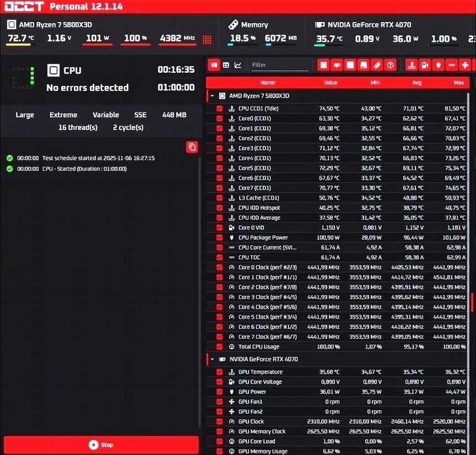
Task: Click the AMD Ryzen 7 5800X3D header chip icon
Action: click(12, 24)
